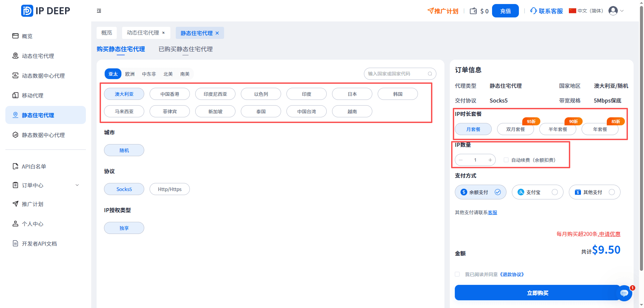Close the 静态住宅代理 tab
644x308 pixels.
217,33
